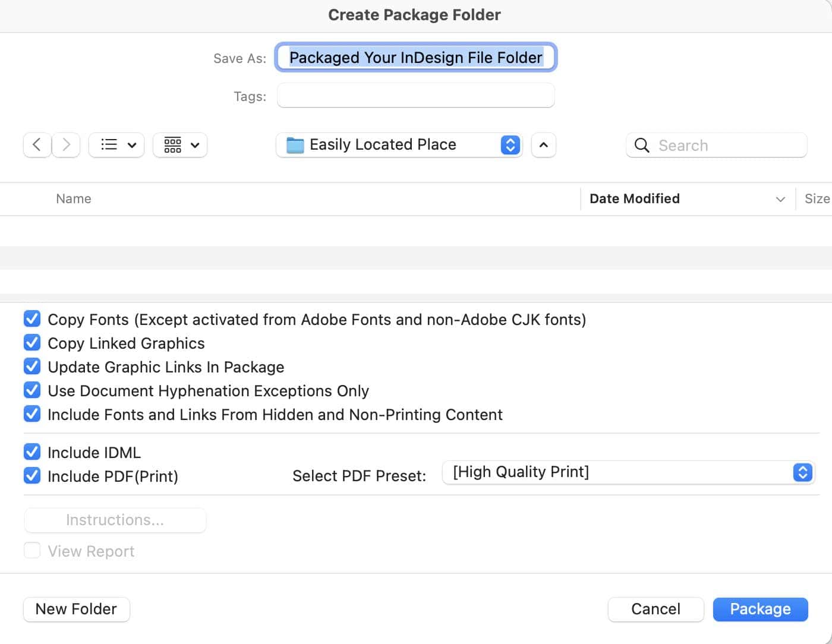Open the Easily Located Place location dropdown
Image resolution: width=832 pixels, height=644 pixels.
(509, 145)
